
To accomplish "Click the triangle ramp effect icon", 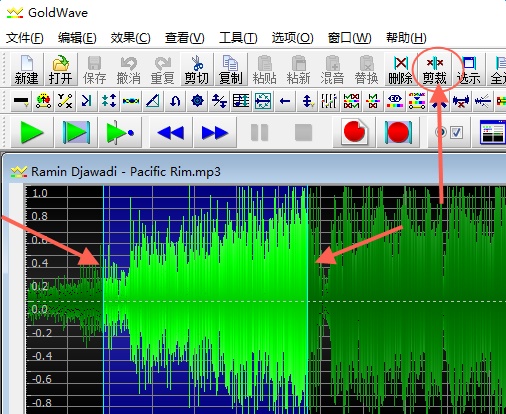I will 153,101.
